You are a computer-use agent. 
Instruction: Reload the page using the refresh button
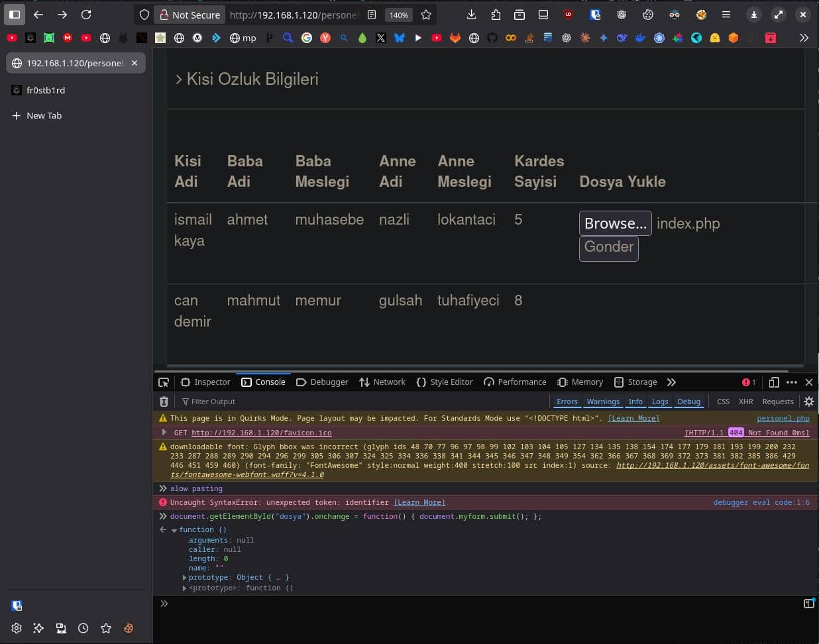86,15
